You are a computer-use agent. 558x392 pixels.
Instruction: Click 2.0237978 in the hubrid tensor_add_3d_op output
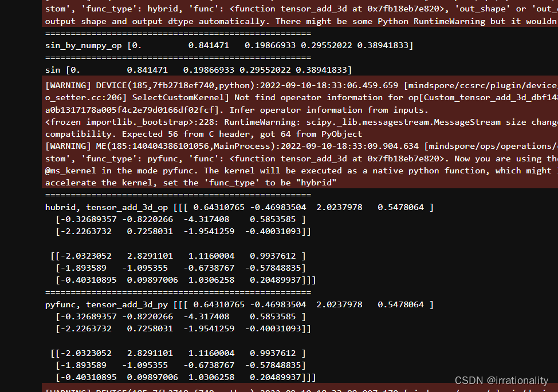click(x=339, y=208)
